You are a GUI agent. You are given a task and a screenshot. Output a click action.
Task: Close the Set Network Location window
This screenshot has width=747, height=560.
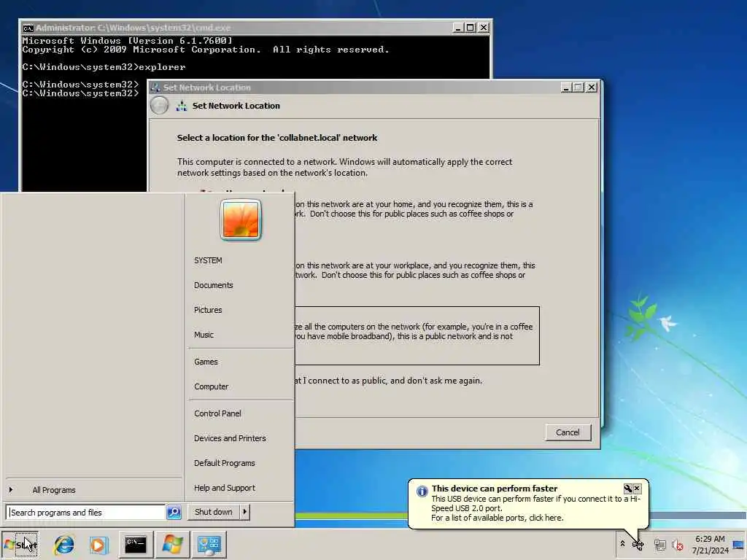click(x=591, y=87)
